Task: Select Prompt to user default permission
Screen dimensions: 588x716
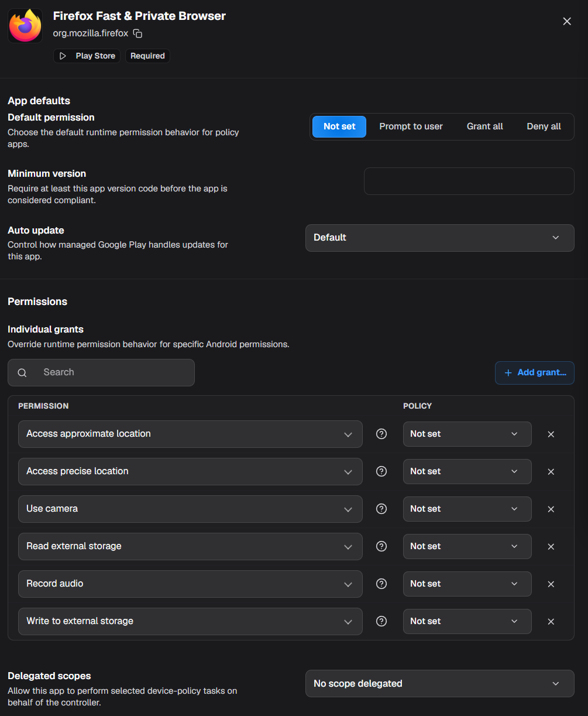Action: click(411, 126)
